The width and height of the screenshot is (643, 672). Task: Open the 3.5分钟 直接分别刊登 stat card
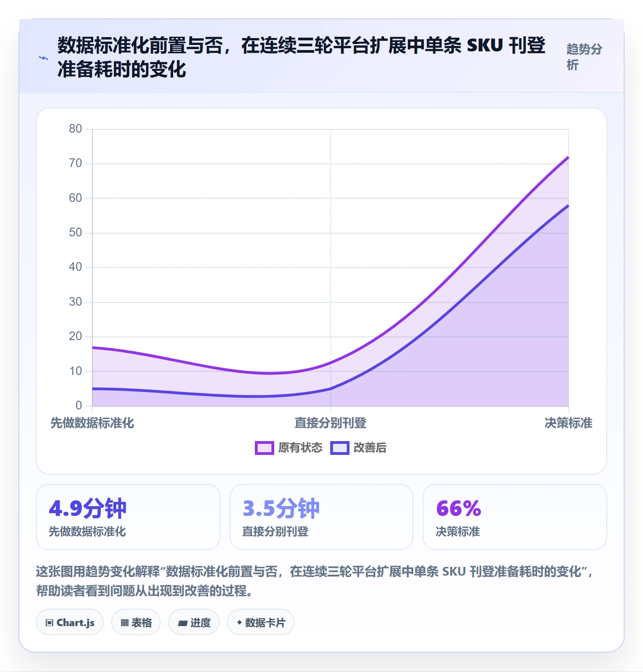point(321,517)
